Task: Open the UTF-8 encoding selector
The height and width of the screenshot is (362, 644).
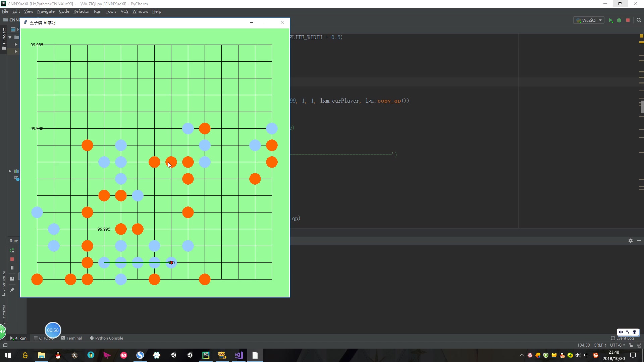Action: point(618,345)
